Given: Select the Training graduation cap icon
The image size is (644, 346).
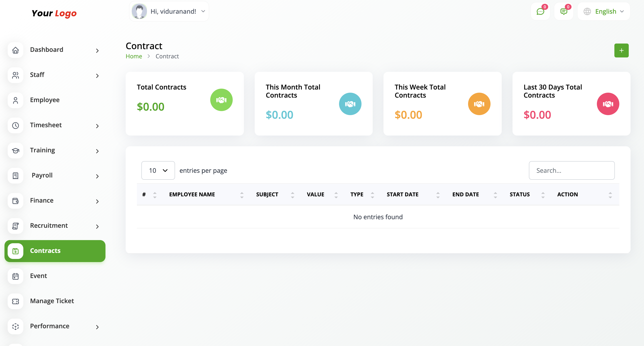Looking at the screenshot, I should [x=15, y=151].
